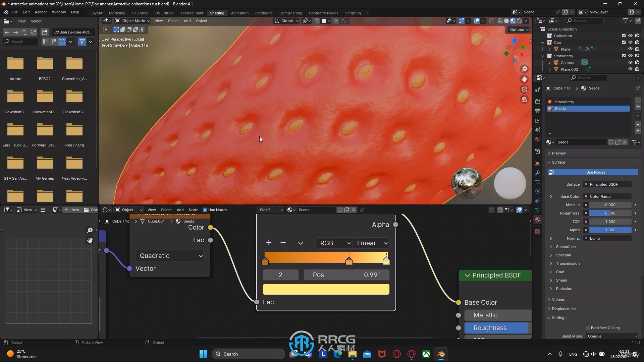Click the Windows taskbar Search box

[249, 354]
